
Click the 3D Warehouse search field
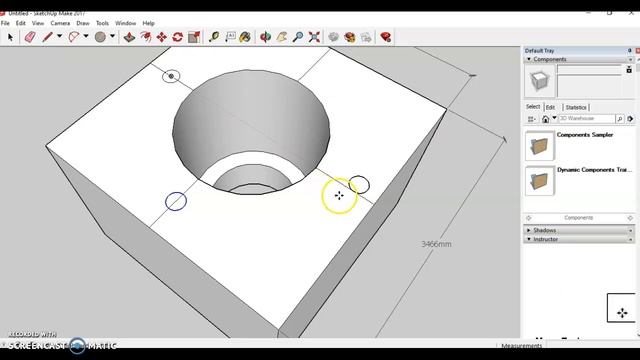click(586, 119)
